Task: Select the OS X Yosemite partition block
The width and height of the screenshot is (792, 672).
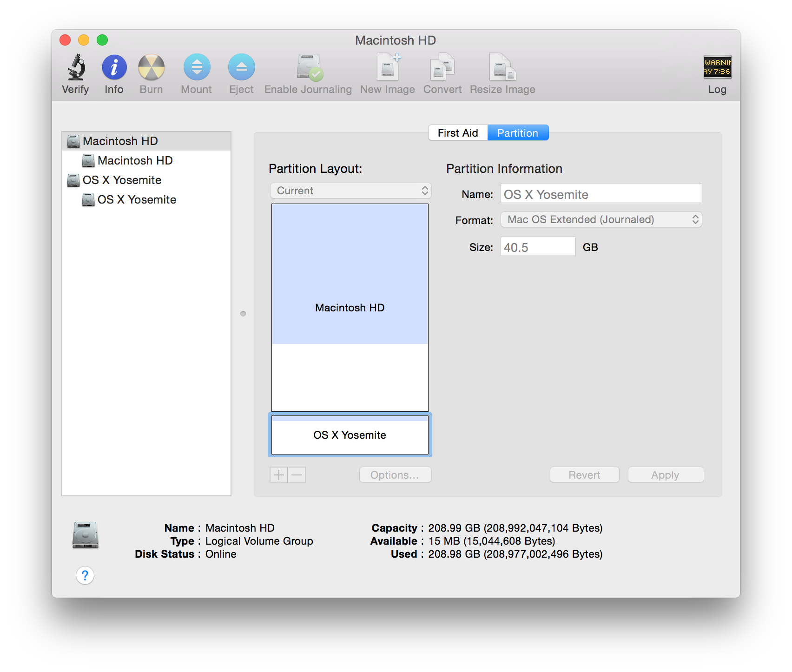Action: coord(350,435)
